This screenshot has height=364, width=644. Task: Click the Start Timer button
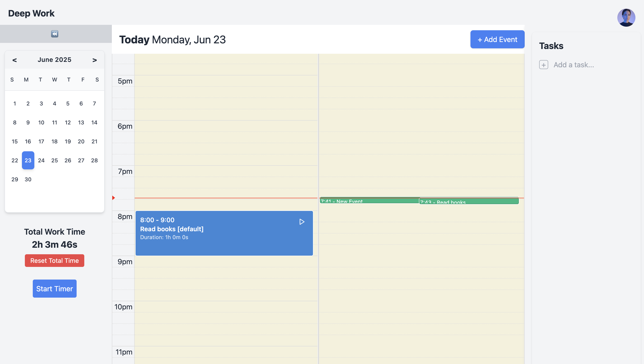[54, 289]
